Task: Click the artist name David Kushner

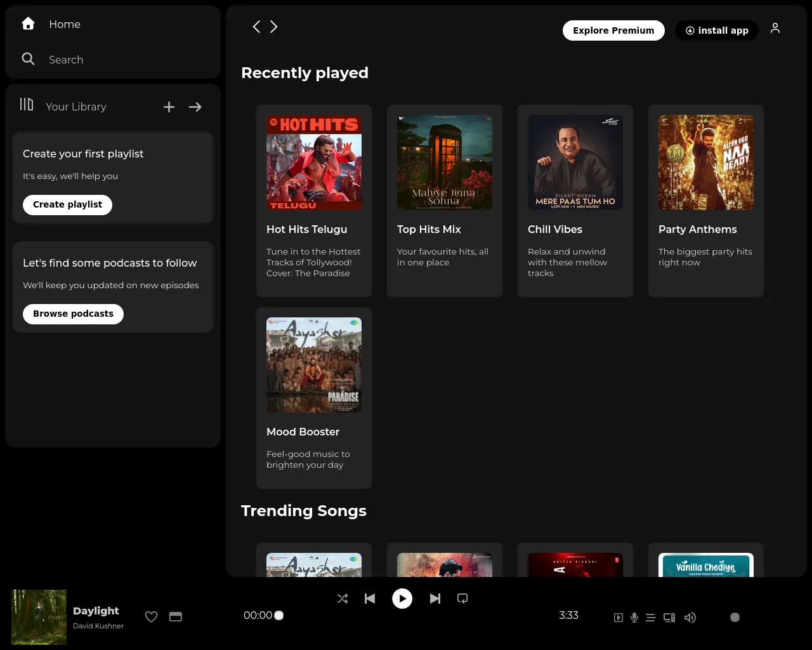Action: (x=98, y=626)
